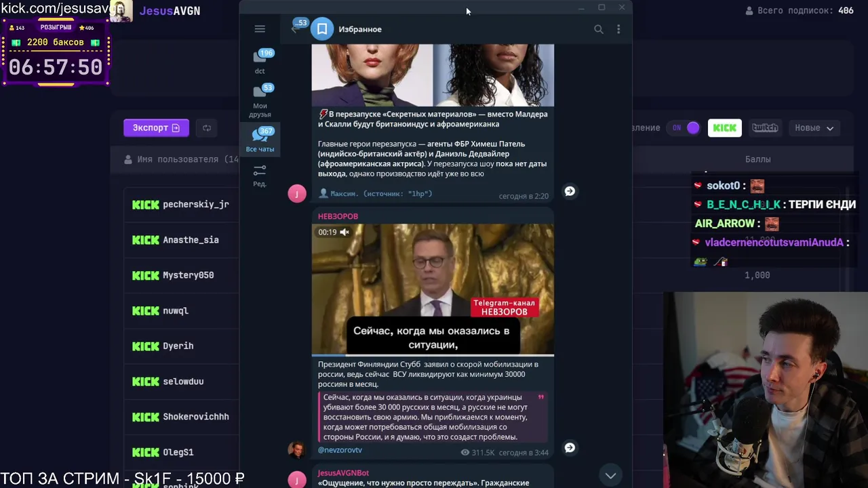The height and width of the screenshot is (488, 868).
Task: Go back using the arrow with 53 badge
Action: point(296,28)
